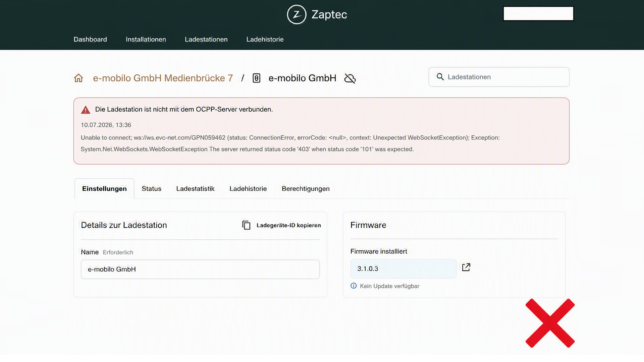Click the WebSocketException status code line
Viewport: 644px width, 362px height.
point(247,149)
